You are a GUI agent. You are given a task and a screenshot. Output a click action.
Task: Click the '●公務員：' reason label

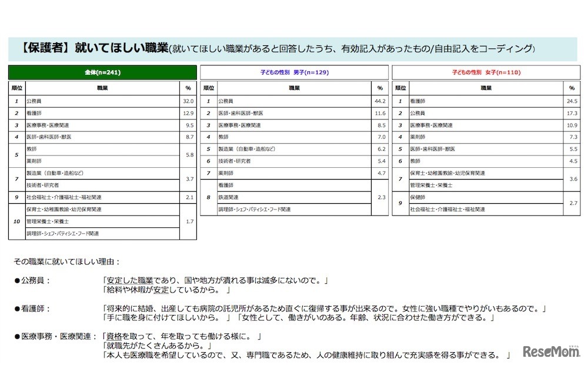(x=32, y=280)
